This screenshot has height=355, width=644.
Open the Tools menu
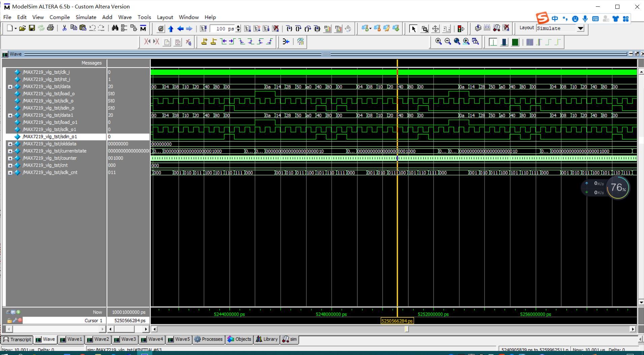pyautogui.click(x=144, y=17)
